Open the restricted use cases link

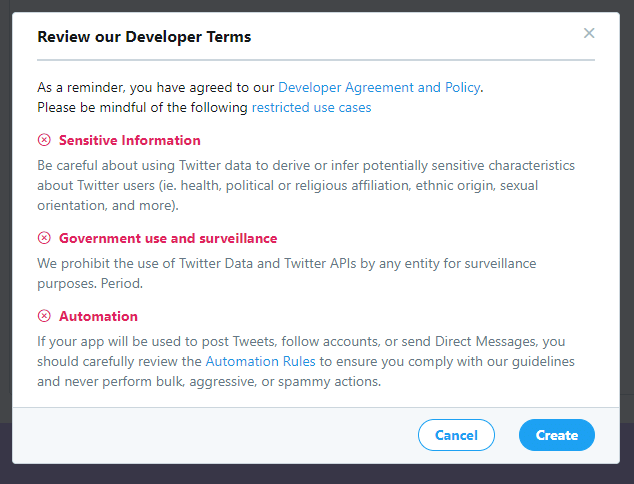pos(311,108)
